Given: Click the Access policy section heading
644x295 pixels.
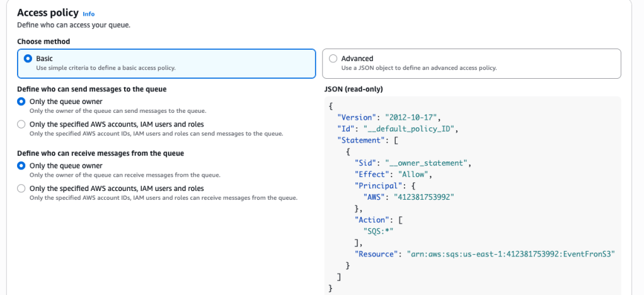Looking at the screenshot, I should click(x=48, y=13).
